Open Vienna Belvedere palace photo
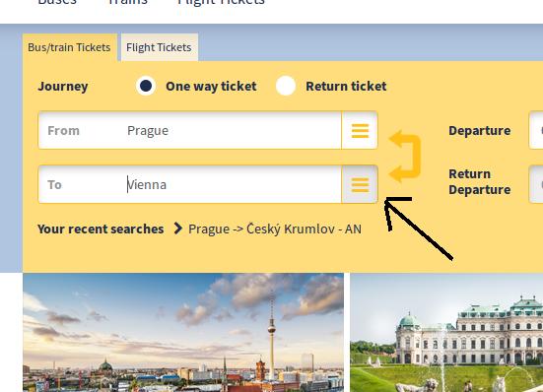This screenshot has height=392, width=543. pos(446,333)
